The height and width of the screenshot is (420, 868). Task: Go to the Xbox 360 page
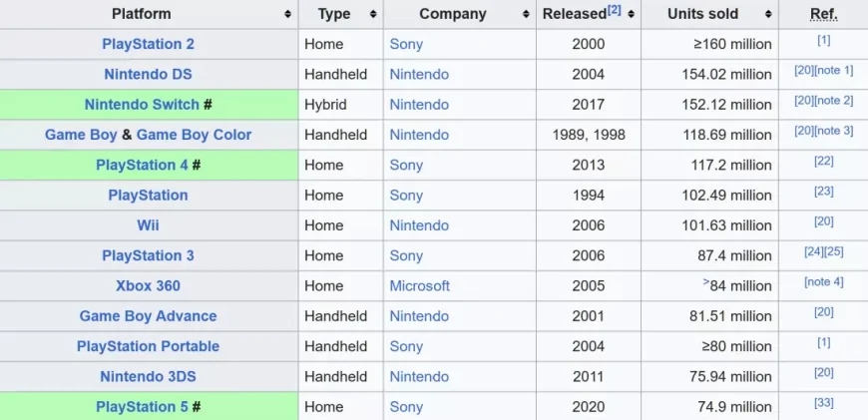point(148,285)
